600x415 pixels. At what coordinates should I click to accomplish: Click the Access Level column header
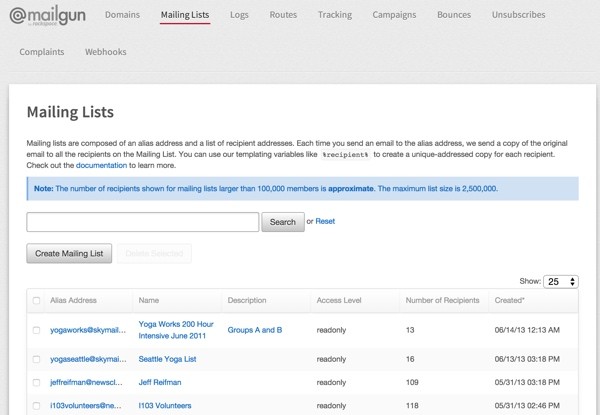(339, 300)
